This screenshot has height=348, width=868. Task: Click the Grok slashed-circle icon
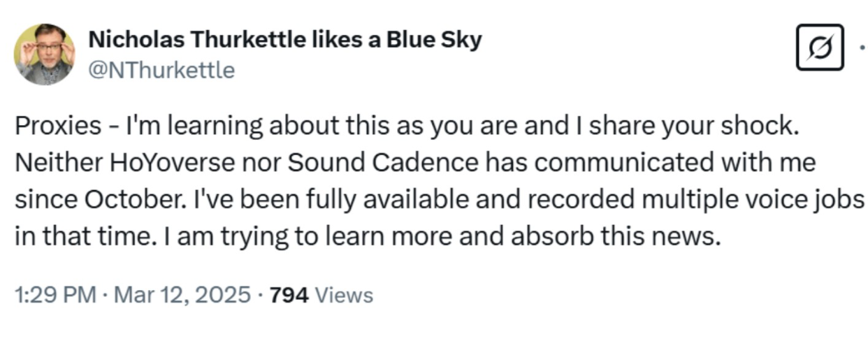(820, 48)
